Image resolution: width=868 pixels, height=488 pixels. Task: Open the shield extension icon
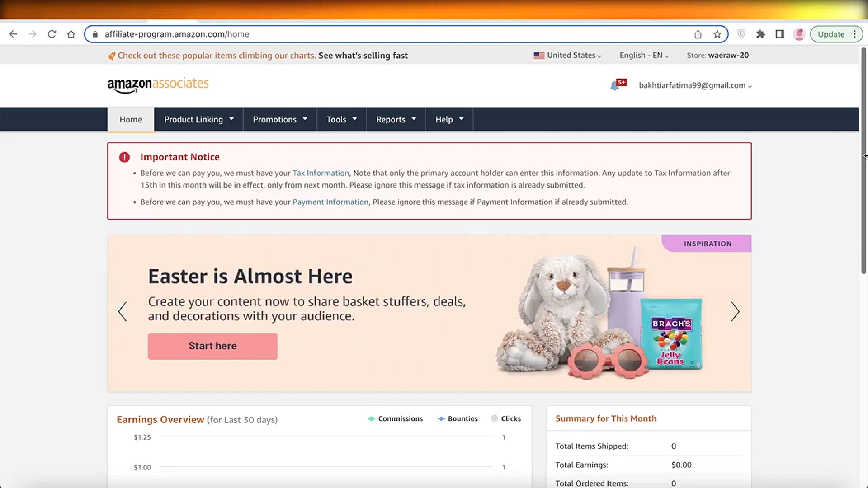click(x=741, y=34)
